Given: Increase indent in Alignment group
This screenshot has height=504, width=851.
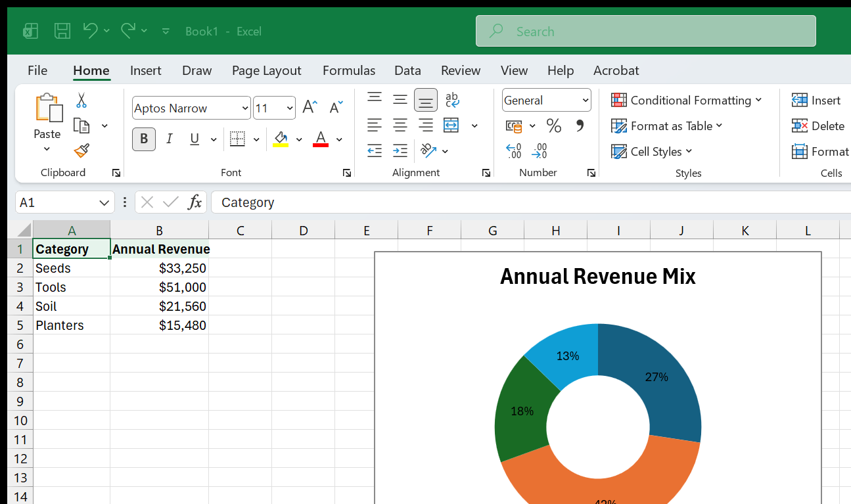Looking at the screenshot, I should [400, 150].
